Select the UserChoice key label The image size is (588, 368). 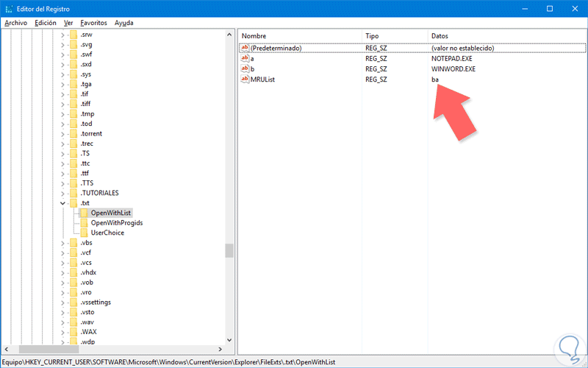click(107, 233)
